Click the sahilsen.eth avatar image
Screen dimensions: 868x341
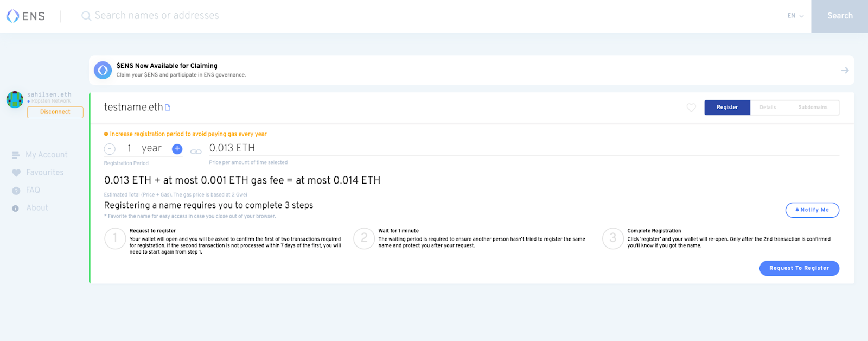click(15, 100)
